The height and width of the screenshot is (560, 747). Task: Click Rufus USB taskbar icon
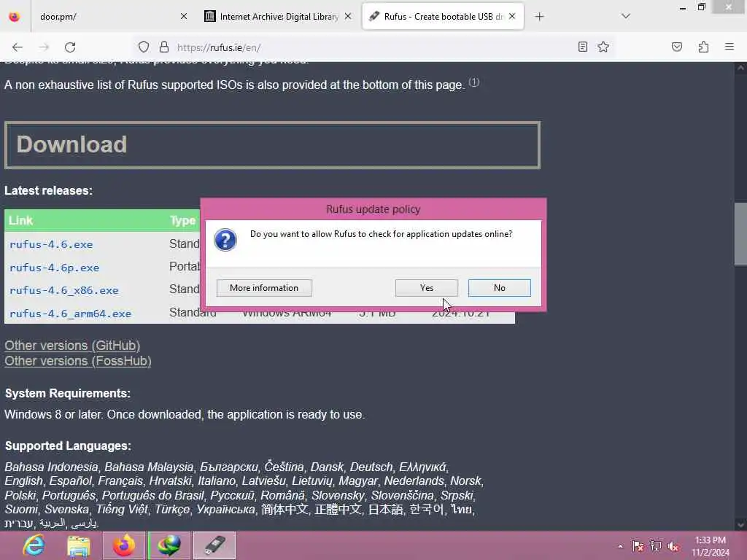[214, 545]
